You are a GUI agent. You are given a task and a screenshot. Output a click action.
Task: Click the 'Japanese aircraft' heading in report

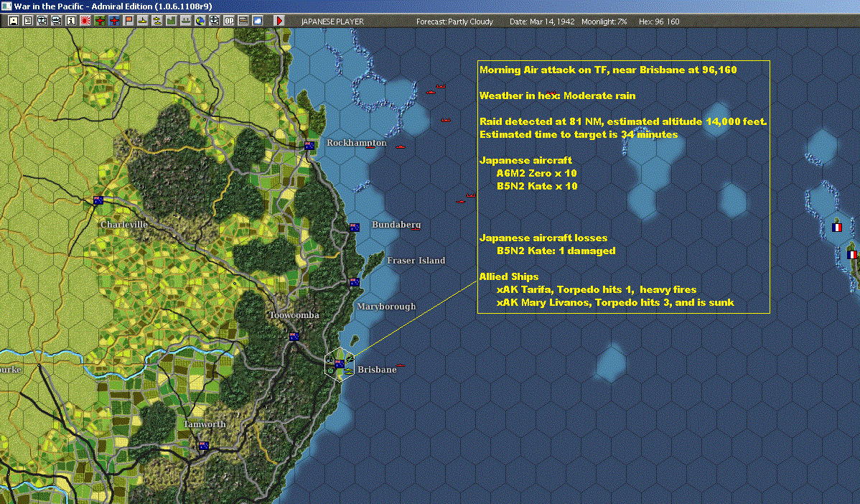(525, 160)
